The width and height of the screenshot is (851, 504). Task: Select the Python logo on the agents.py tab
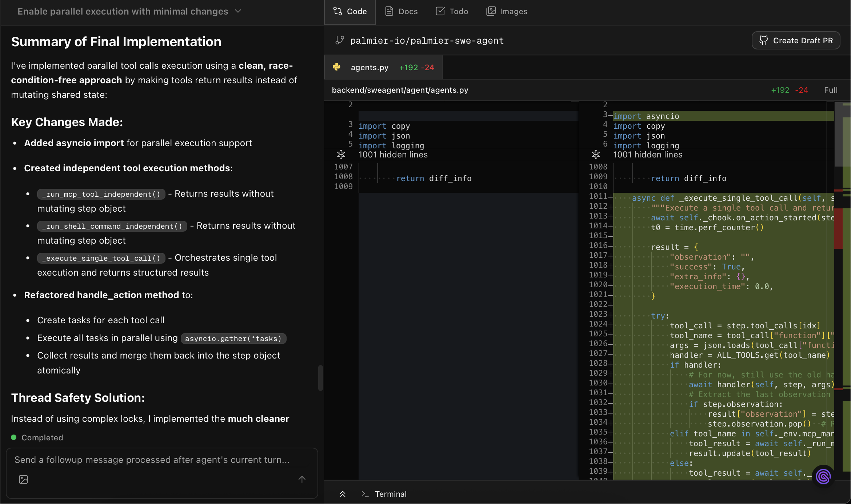(x=337, y=67)
